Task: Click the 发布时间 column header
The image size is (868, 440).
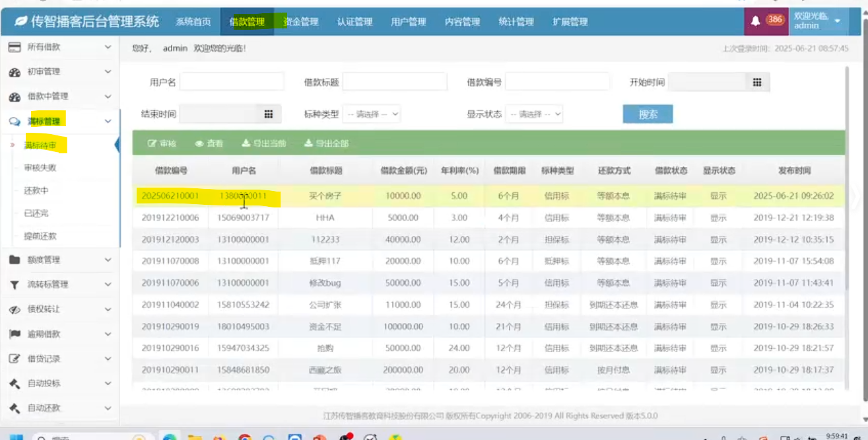Action: (793, 170)
